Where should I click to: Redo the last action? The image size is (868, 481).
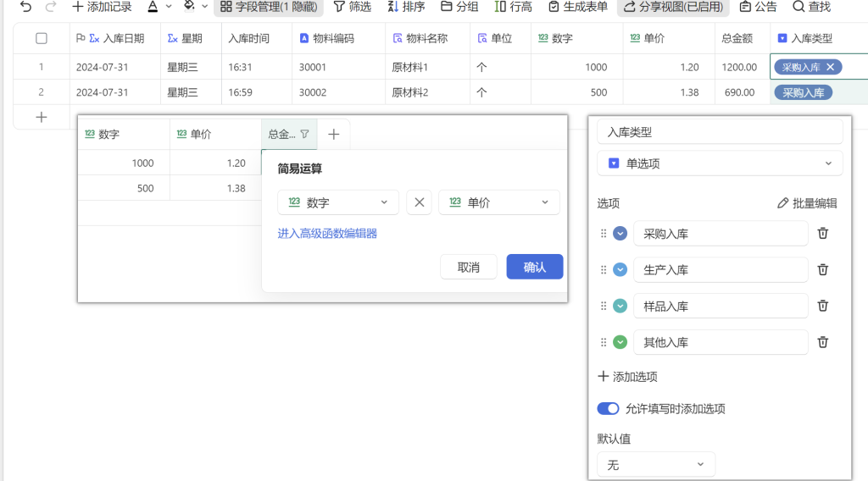[x=51, y=7]
